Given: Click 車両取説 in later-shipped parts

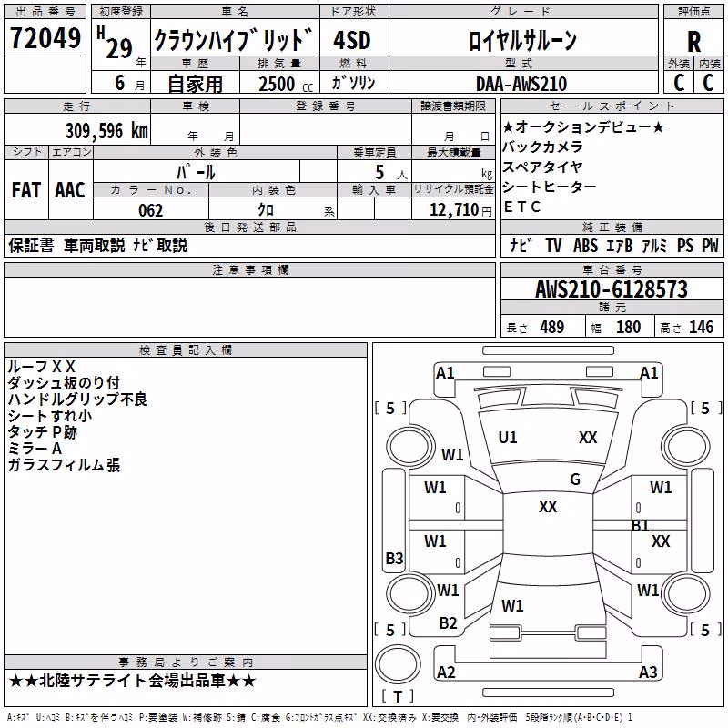Looking at the screenshot, I should coord(95,245).
